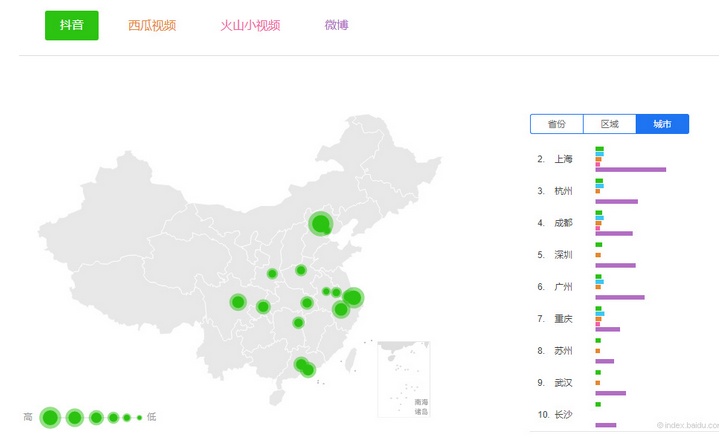
Task: Toggle the ranking to 省份 view
Action: coord(556,124)
